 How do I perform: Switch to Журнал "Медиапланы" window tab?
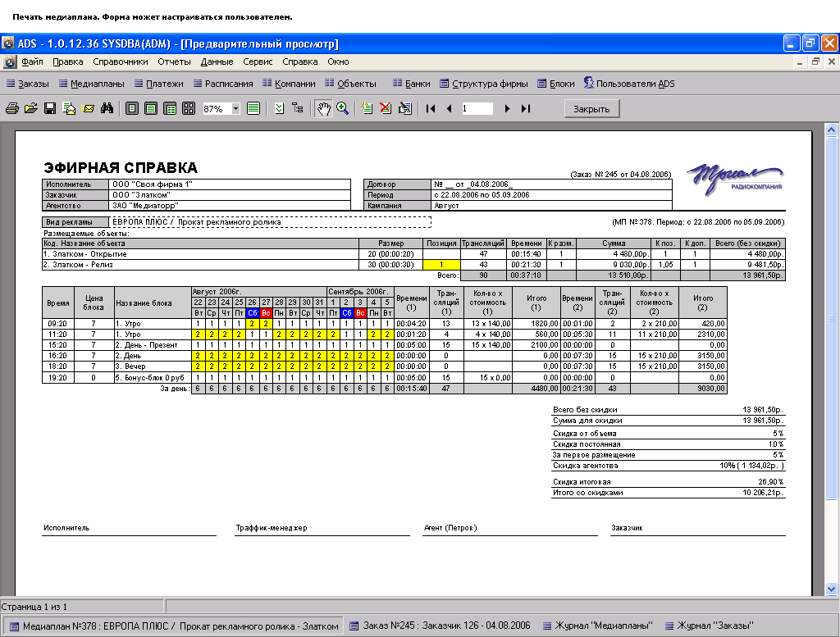[x=598, y=626]
